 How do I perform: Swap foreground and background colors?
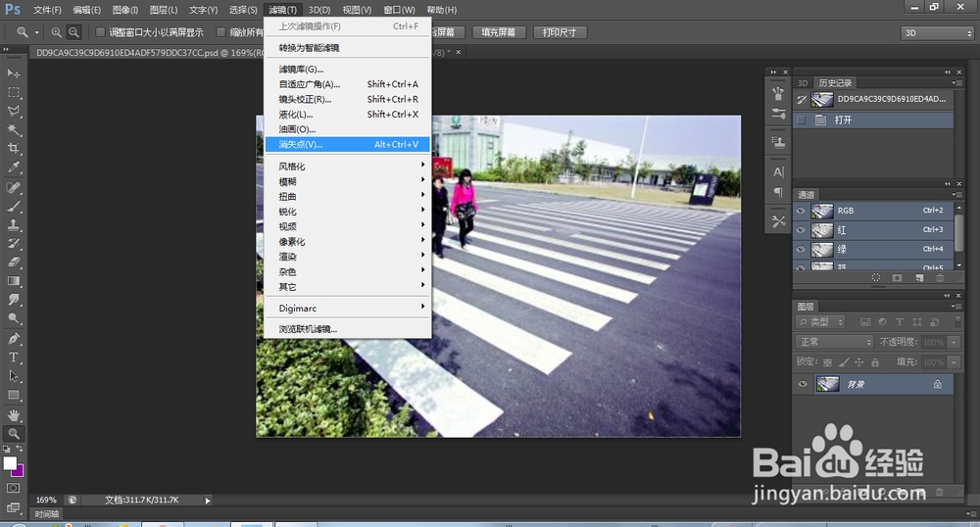[20, 449]
